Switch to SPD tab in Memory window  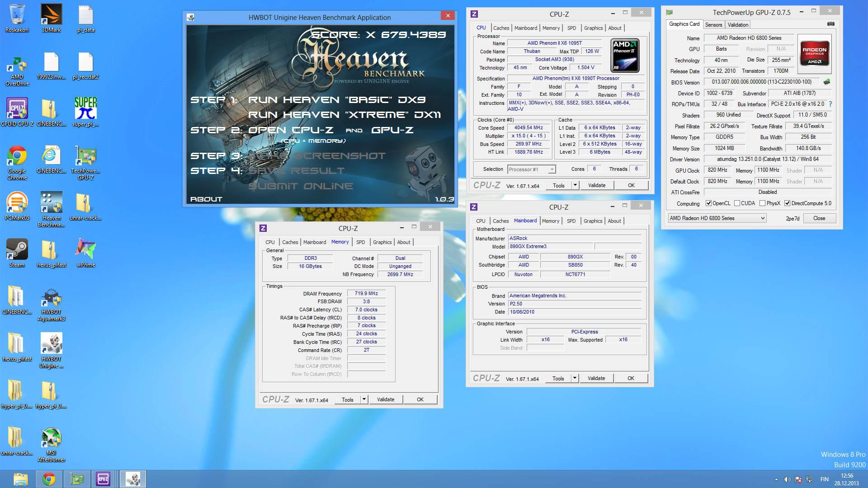(x=360, y=242)
